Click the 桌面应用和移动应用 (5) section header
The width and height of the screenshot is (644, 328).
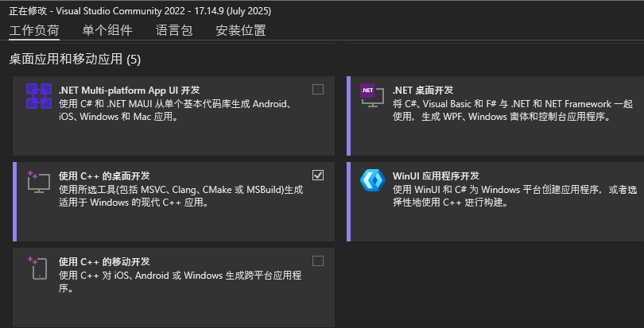tap(75, 60)
